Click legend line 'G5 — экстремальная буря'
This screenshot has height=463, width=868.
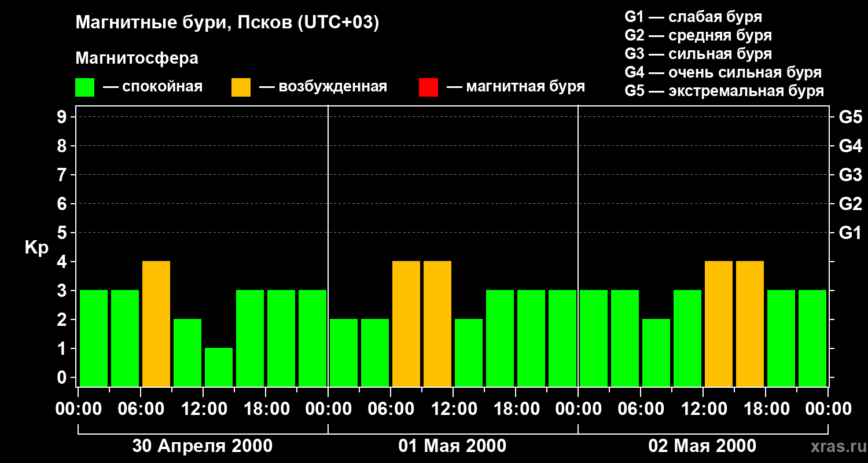[x=724, y=91]
